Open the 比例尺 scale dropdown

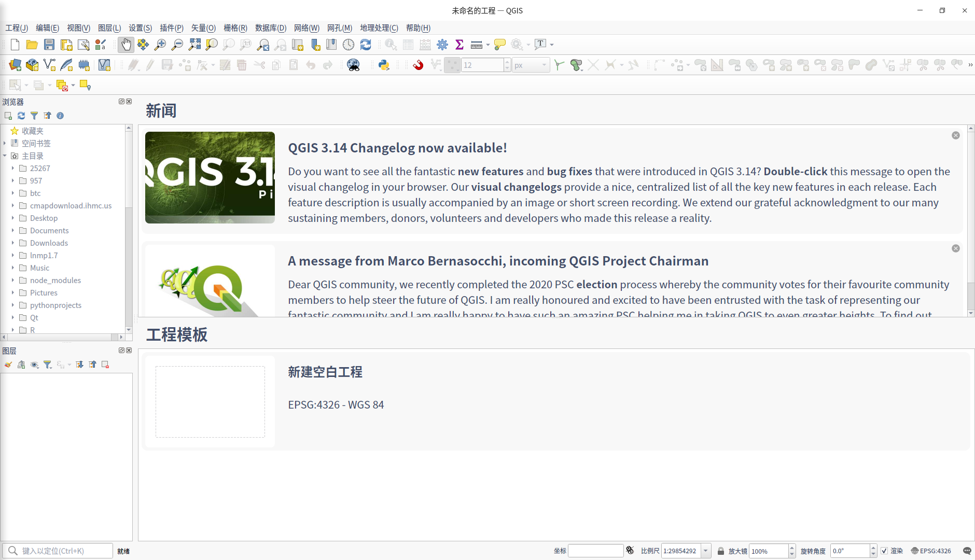pos(706,551)
